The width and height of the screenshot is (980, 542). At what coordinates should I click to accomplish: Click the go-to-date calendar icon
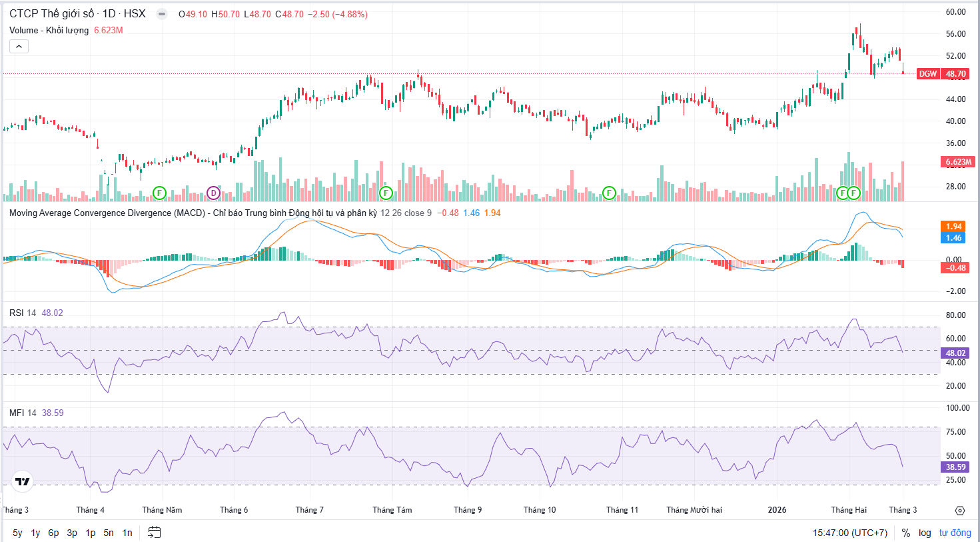coord(154,532)
